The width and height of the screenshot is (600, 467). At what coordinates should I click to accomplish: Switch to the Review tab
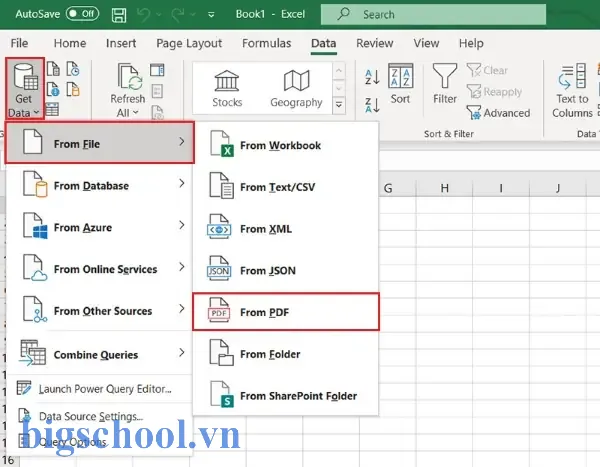(x=375, y=43)
